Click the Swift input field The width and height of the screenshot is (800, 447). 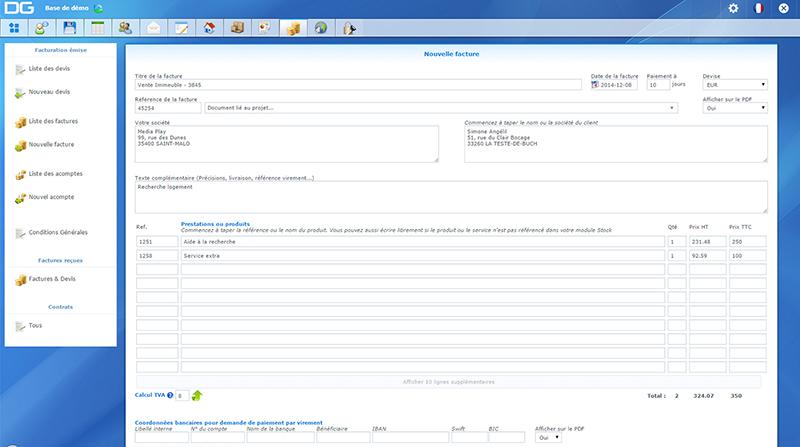[469, 438]
